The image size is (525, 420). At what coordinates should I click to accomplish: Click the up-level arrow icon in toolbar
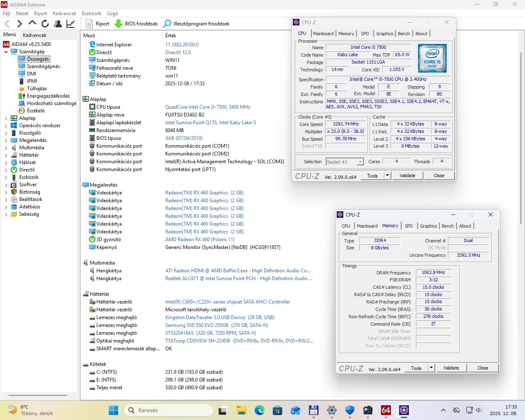click(x=32, y=24)
